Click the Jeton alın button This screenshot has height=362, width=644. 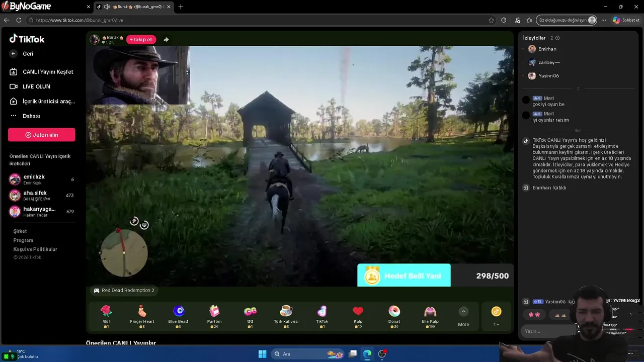coord(42,135)
